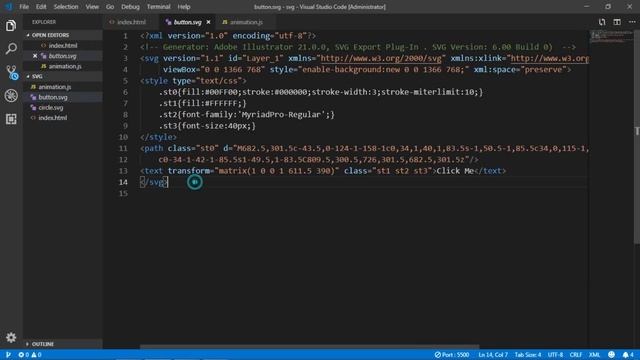Click the #00FF00 fill color value
Viewport: 640px width, 360px height.
[220, 92]
